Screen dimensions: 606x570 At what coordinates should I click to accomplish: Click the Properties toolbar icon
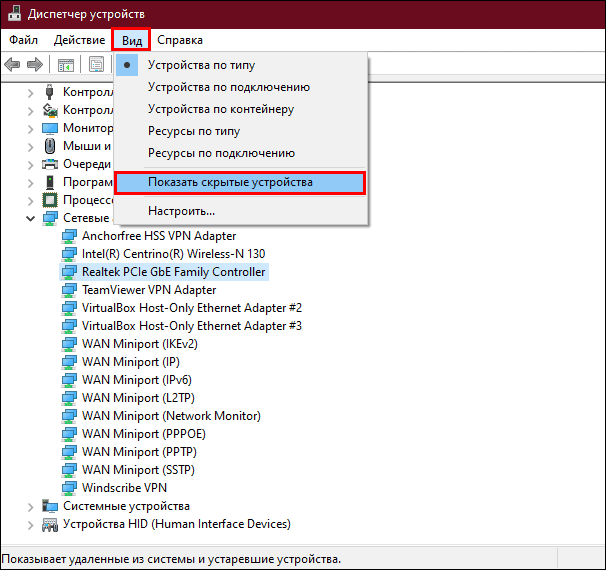pyautogui.click(x=96, y=64)
